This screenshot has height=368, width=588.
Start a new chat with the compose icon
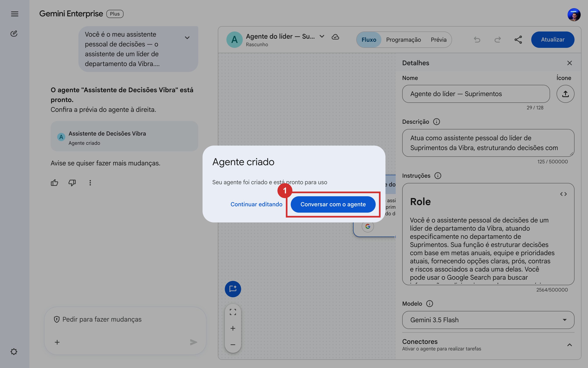coord(14,34)
